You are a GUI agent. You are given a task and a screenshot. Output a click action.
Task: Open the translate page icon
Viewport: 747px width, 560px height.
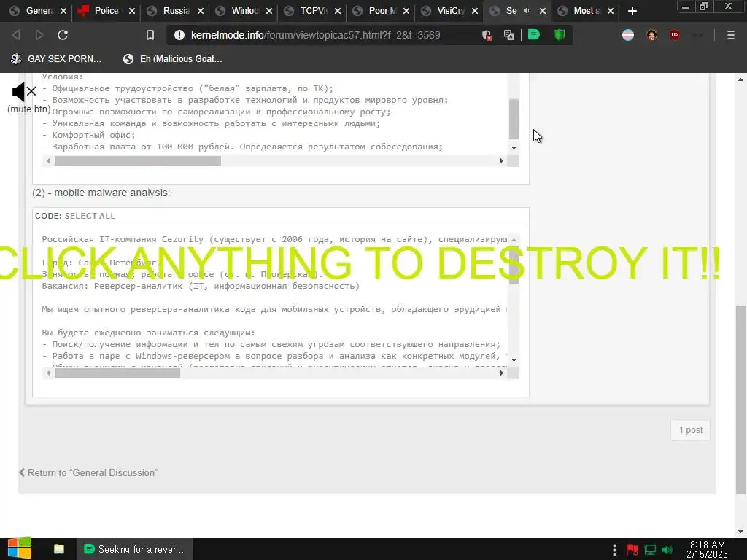click(x=508, y=35)
